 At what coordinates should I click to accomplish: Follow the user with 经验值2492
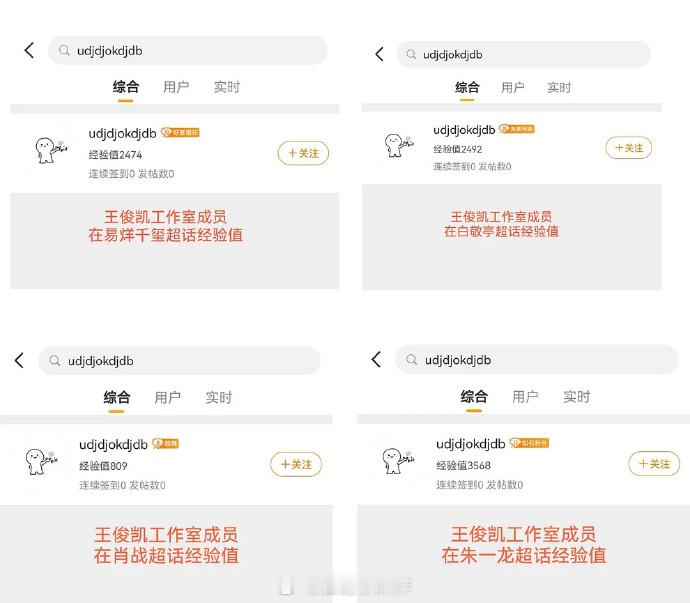pos(628,148)
